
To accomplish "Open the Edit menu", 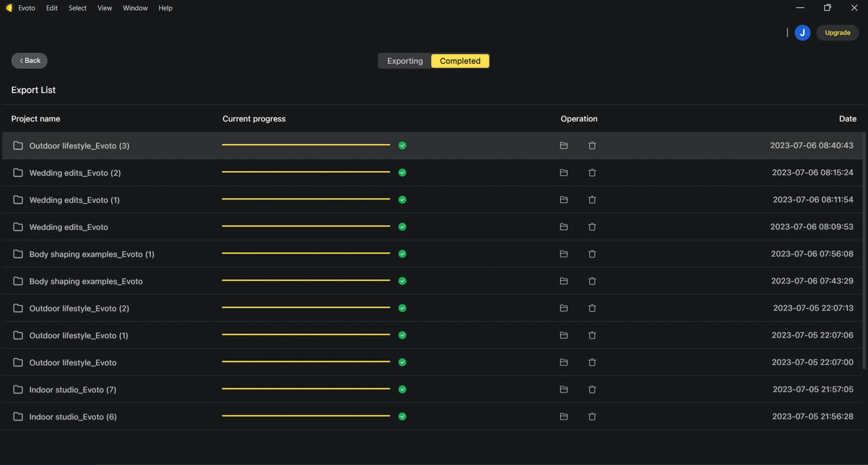I will [52, 8].
